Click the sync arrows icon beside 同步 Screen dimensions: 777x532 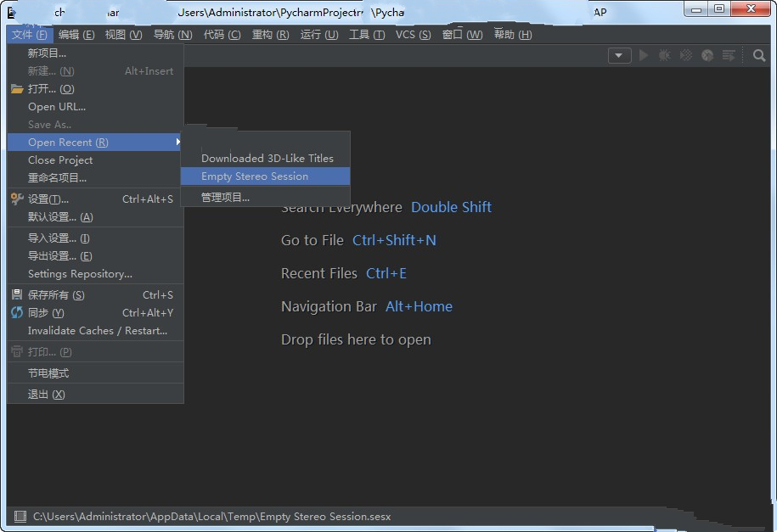[x=17, y=312]
